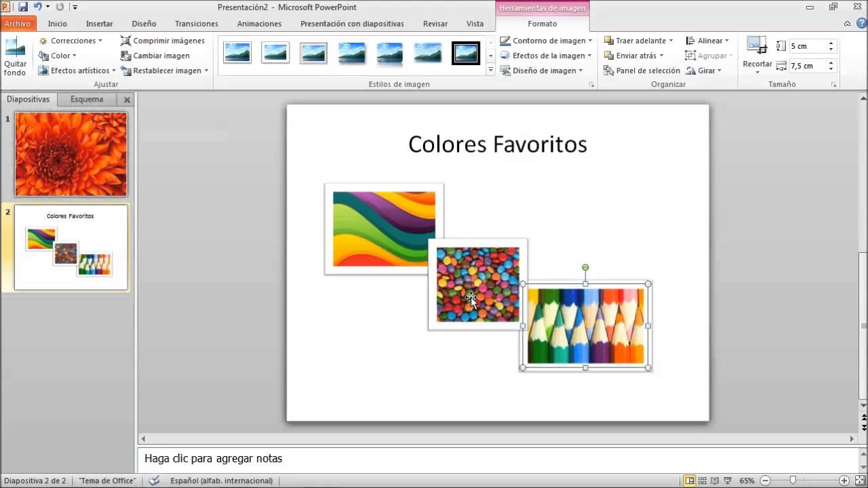868x488 pixels.
Task: Switch to the Esquema pane tab
Action: point(87,99)
